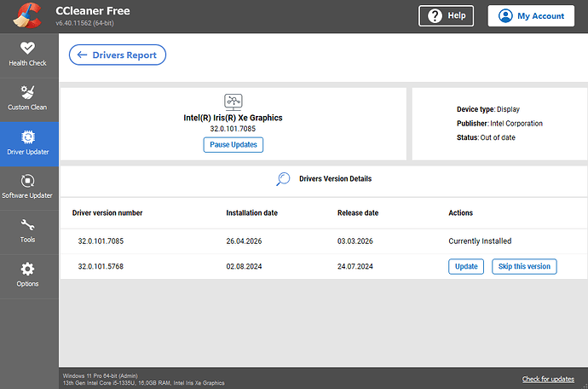Open My Account
The height and width of the screenshot is (389, 588).
tap(531, 15)
